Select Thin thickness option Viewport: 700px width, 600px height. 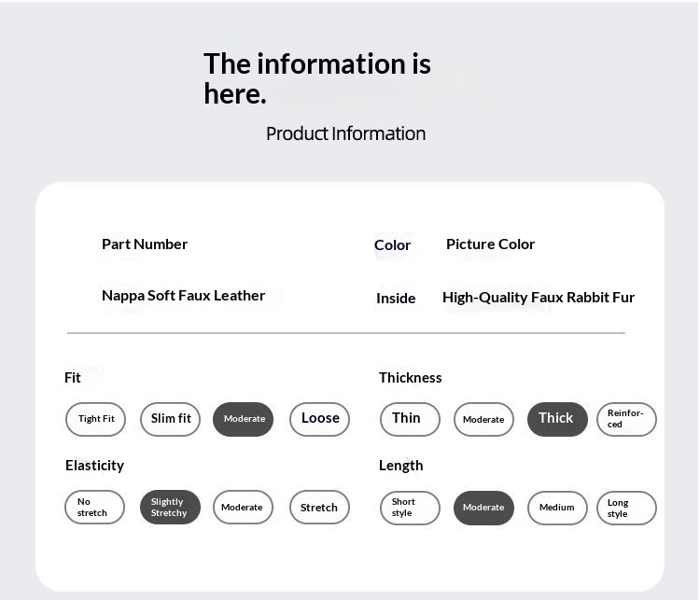(409, 419)
